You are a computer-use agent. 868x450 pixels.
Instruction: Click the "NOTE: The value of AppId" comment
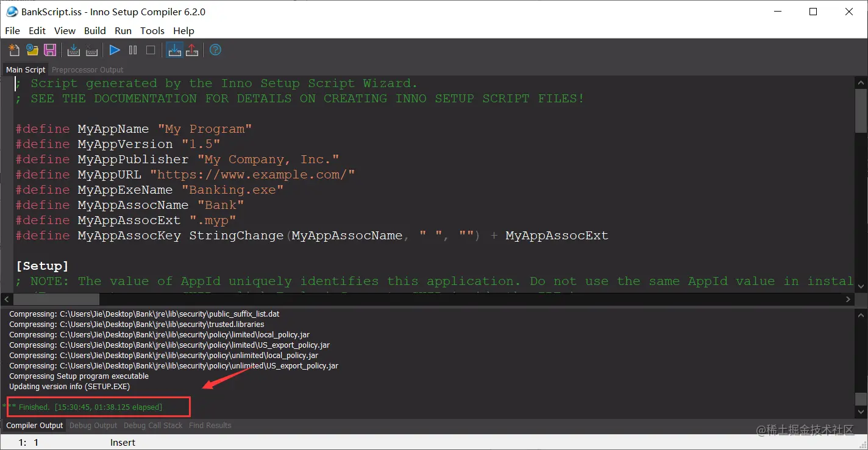(434, 281)
